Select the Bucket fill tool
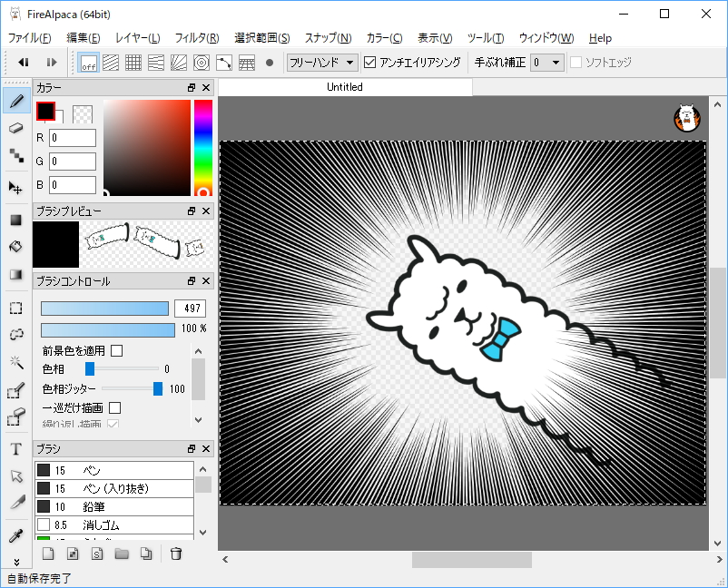728x588 pixels. point(16,247)
